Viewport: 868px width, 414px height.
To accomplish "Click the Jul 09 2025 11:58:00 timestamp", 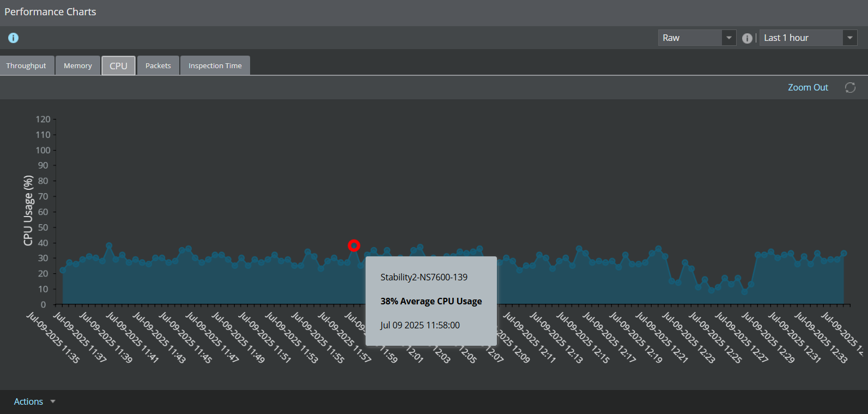I will (x=420, y=325).
